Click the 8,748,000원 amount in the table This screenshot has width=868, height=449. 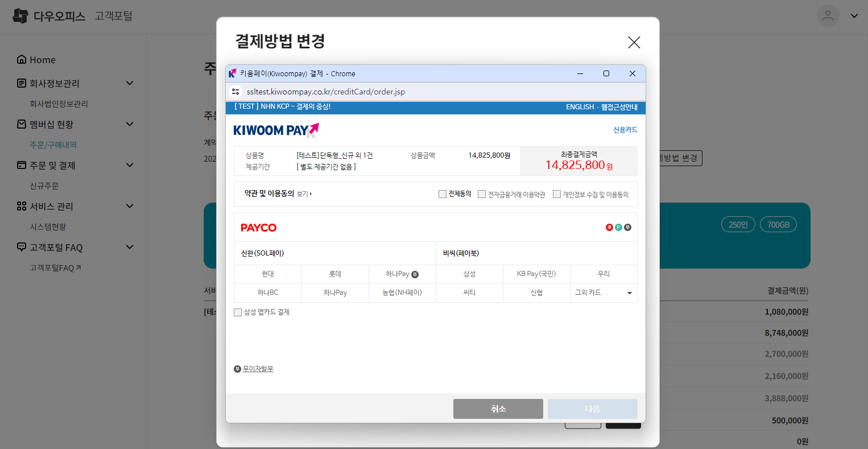click(787, 333)
